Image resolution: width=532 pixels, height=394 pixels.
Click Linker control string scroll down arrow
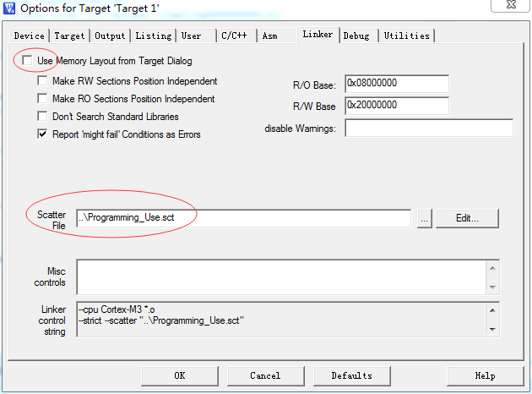[x=492, y=329]
